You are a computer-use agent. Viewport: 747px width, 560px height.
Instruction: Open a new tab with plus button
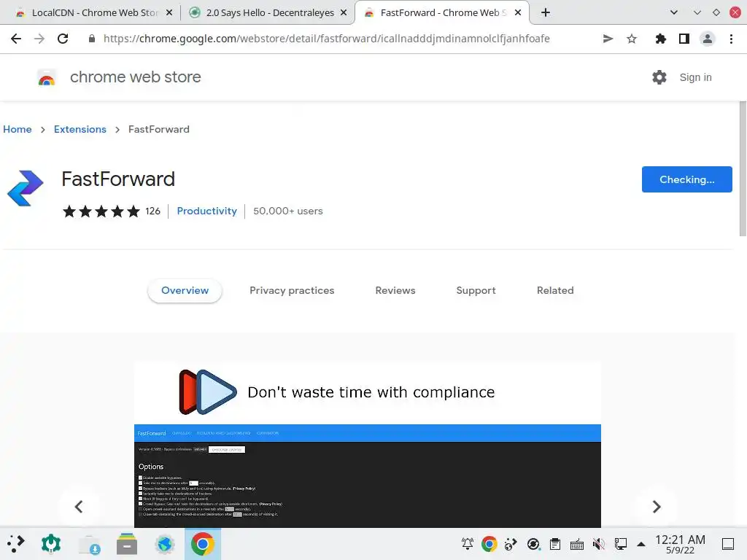[546, 13]
